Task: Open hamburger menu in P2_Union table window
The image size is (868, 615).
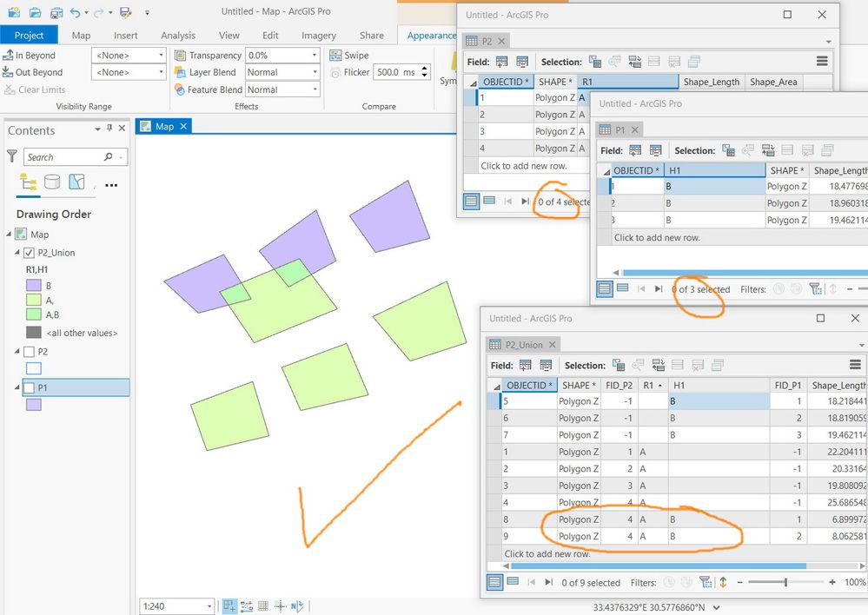Action: point(855,364)
